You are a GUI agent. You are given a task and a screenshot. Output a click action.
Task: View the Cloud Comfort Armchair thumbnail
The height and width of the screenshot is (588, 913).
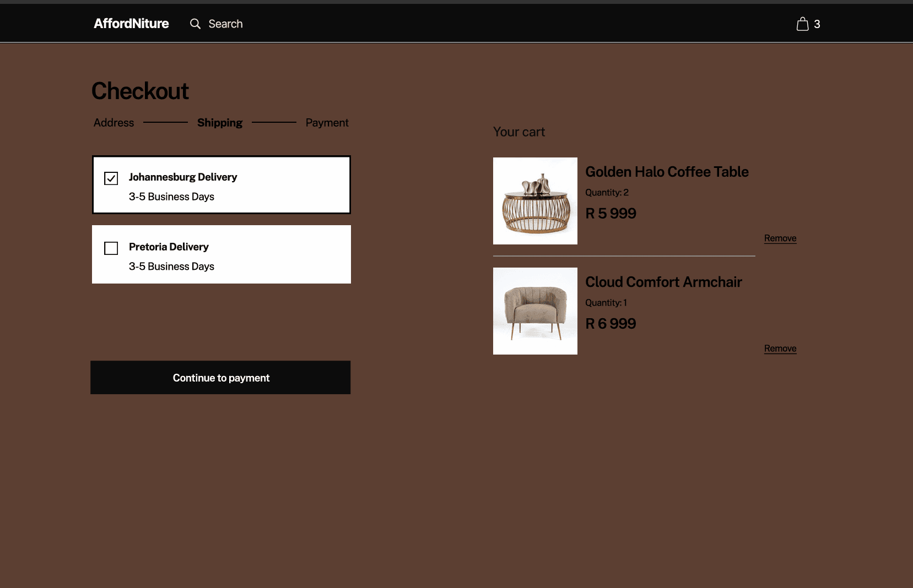535,311
